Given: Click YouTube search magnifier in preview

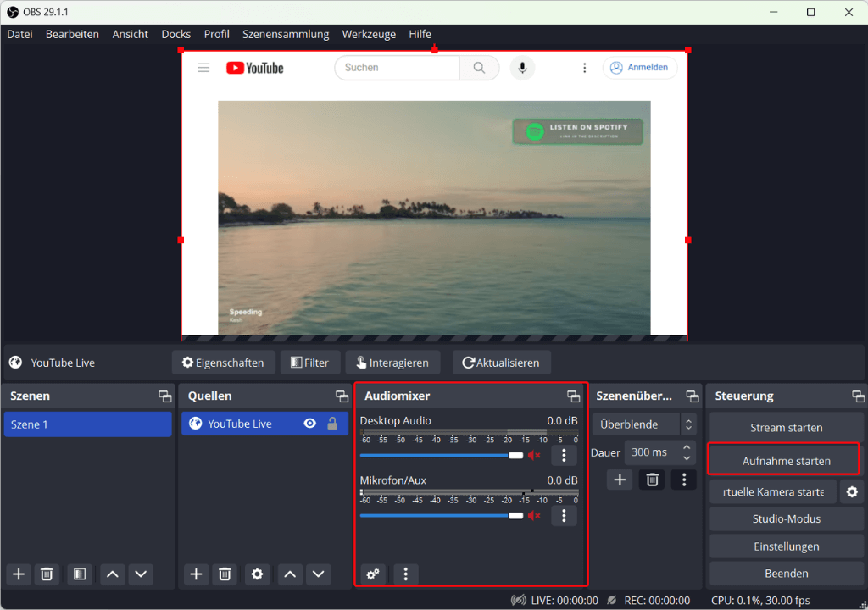Looking at the screenshot, I should [x=480, y=68].
